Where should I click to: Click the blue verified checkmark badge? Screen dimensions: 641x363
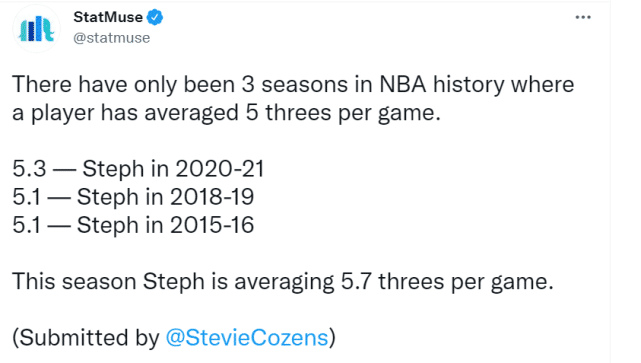coord(155,18)
